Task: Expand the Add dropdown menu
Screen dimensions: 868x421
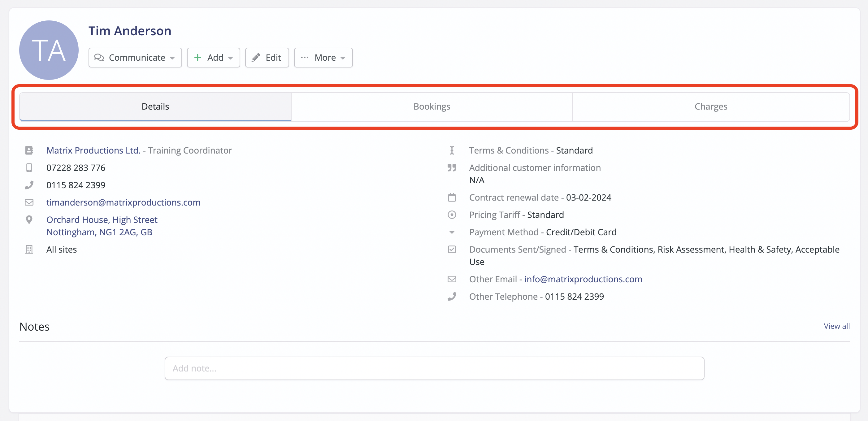Action: point(213,57)
